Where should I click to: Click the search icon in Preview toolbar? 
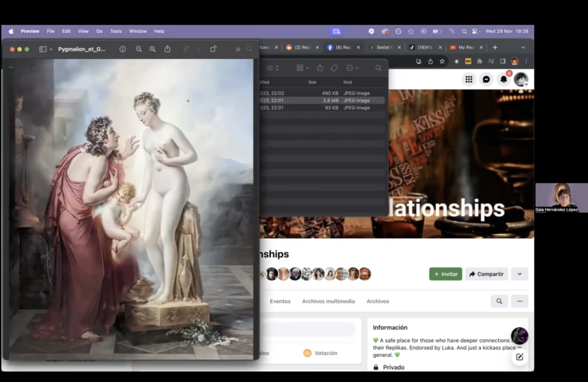(249, 49)
